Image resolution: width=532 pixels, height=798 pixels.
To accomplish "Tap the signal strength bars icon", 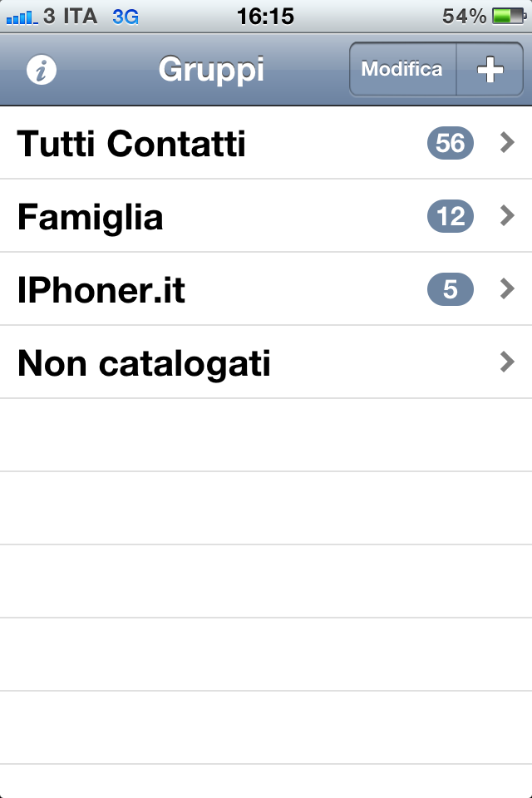I will tap(22, 18).
